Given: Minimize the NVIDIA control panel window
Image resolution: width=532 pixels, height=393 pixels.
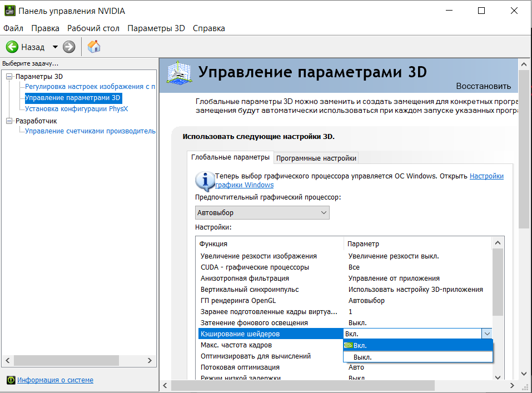Looking at the screenshot, I should click(x=449, y=11).
